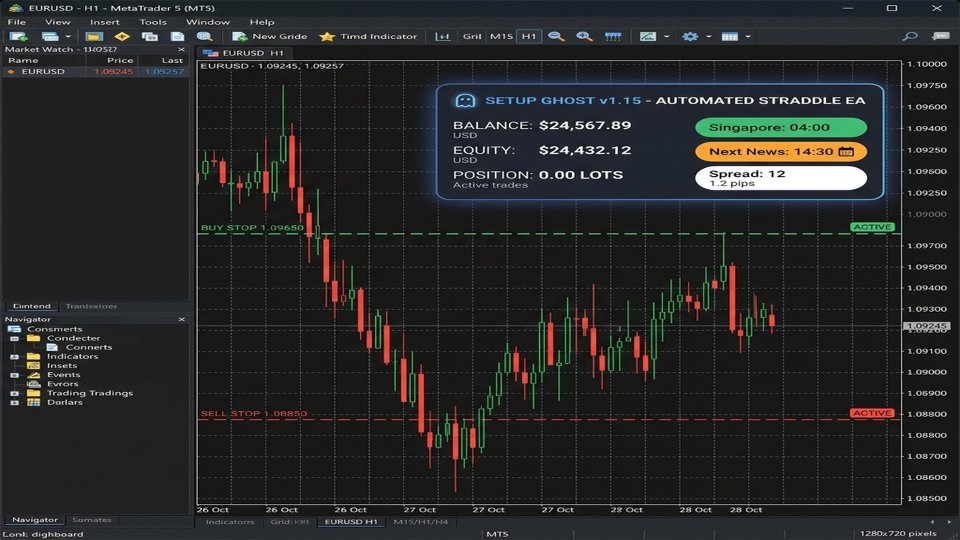Click the settings gear toolbar icon
The image size is (960, 540).
(x=690, y=37)
